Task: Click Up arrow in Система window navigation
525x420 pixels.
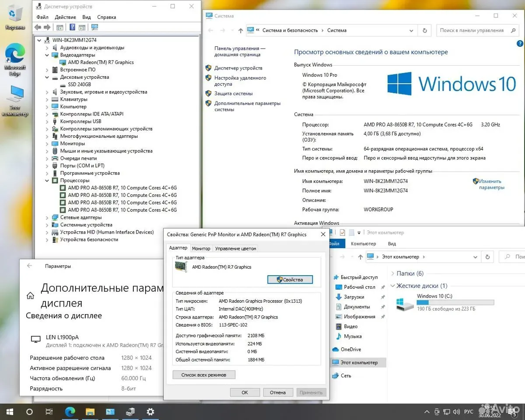Action: click(x=241, y=31)
